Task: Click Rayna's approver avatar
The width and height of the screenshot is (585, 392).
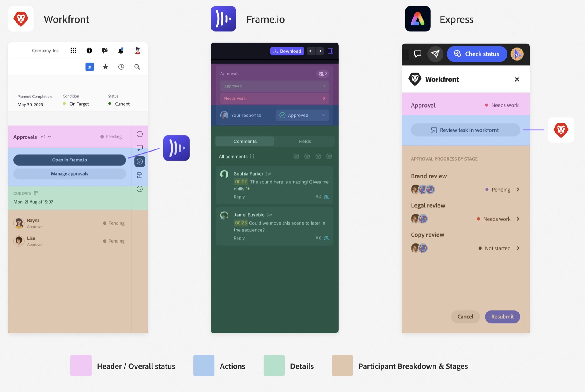Action: [19, 223]
